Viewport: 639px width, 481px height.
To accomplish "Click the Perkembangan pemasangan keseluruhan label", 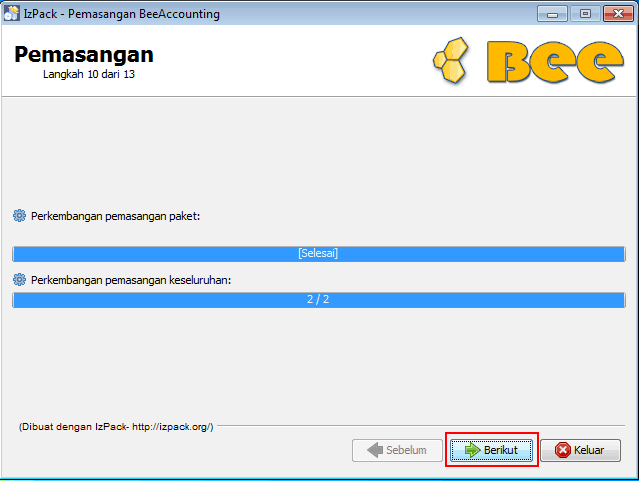I will (131, 280).
